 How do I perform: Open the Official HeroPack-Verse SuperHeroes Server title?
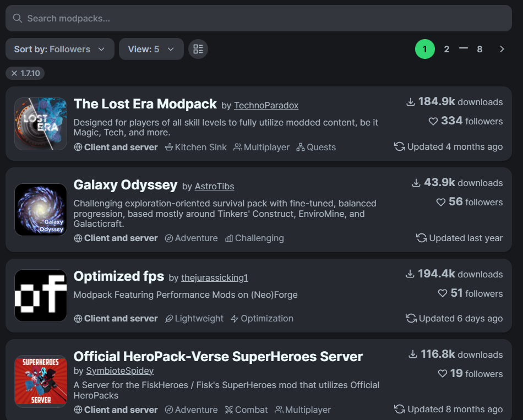tap(218, 357)
